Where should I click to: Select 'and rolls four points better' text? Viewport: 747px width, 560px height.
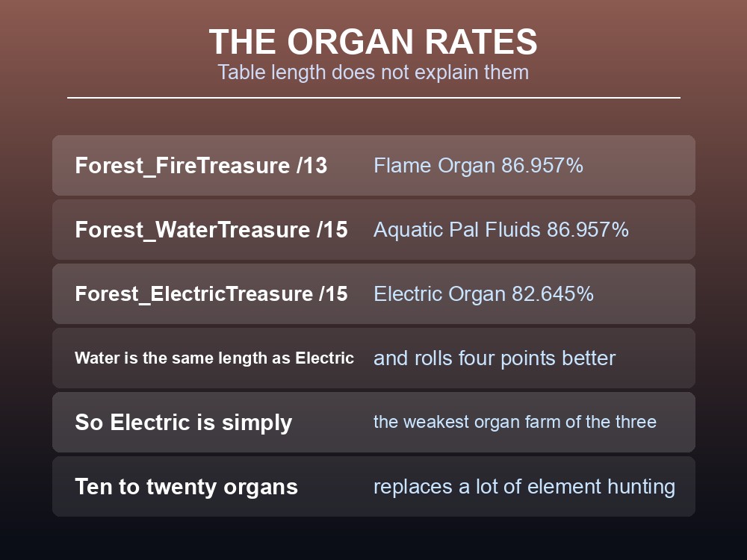495,358
